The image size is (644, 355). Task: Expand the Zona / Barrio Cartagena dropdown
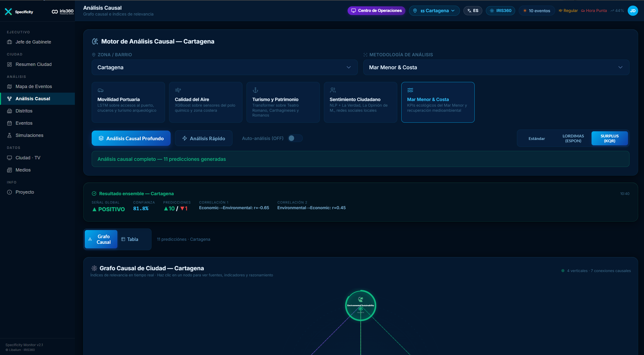(x=224, y=67)
